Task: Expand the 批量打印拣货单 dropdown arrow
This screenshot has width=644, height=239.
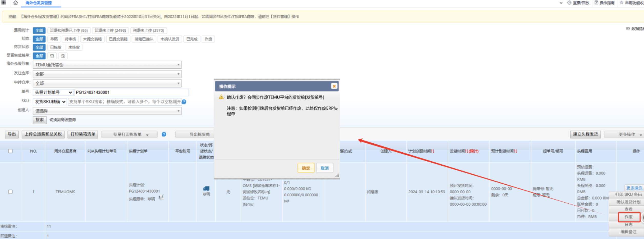Action: coord(147,134)
